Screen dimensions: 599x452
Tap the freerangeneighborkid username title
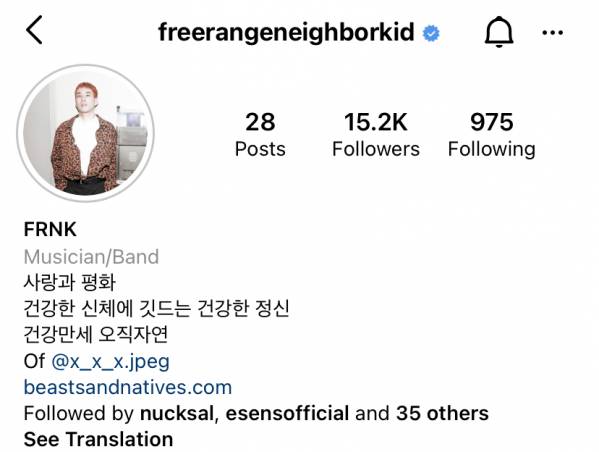[287, 32]
